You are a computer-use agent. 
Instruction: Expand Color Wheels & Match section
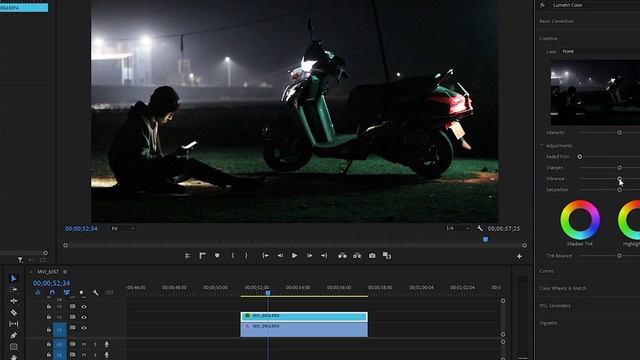(x=562, y=288)
